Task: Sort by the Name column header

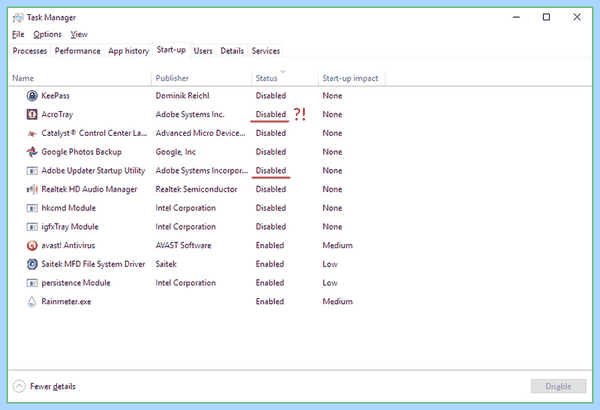Action: 23,78
